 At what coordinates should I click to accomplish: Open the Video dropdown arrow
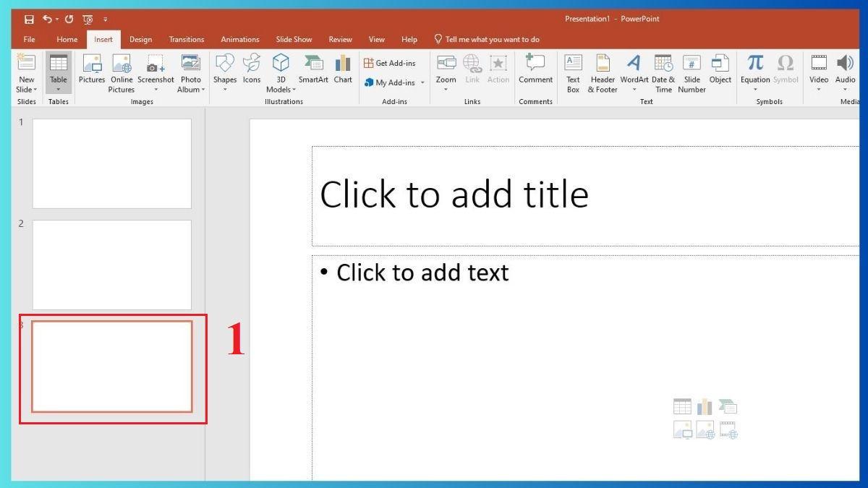coord(818,88)
